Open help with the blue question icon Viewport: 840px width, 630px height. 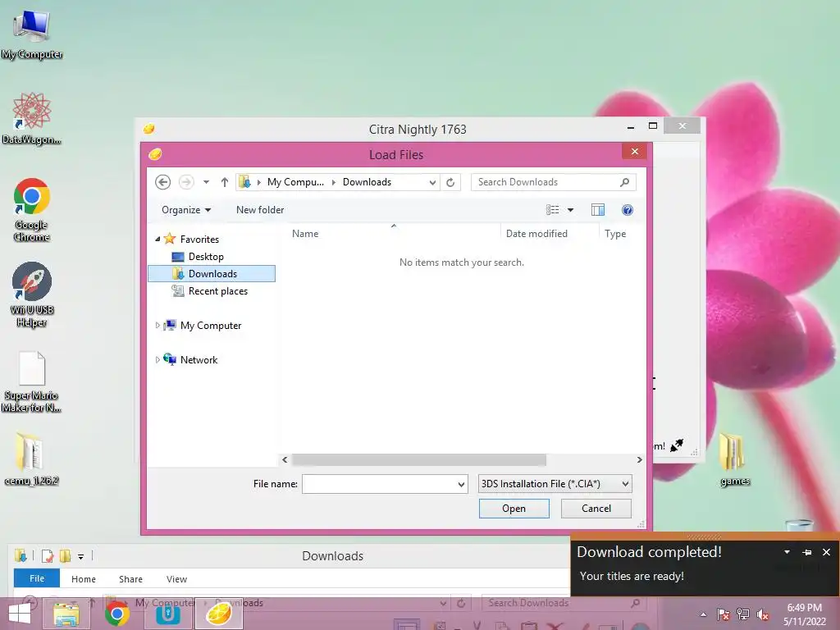[x=628, y=210]
